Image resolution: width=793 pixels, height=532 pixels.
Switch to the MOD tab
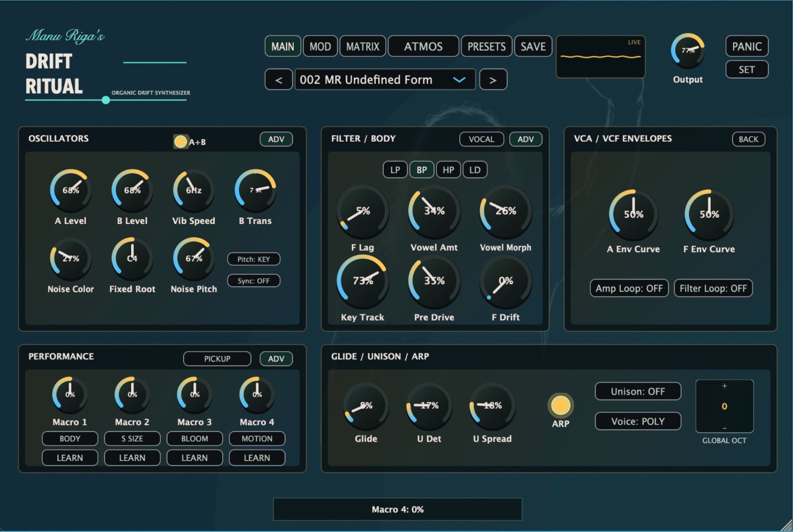(320, 47)
